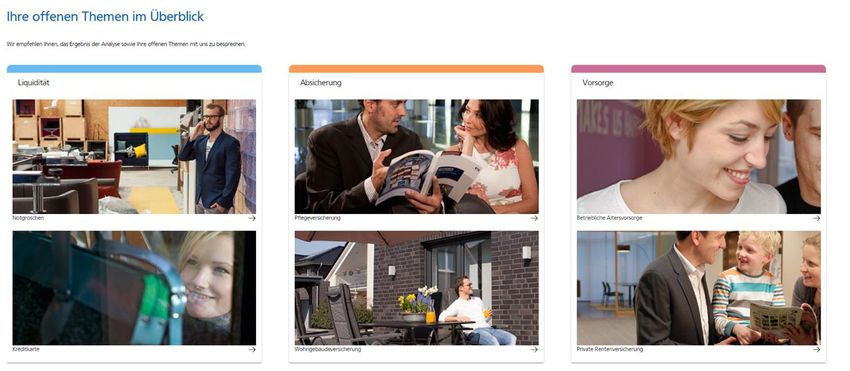Image resolution: width=850 pixels, height=371 pixels.
Task: Open Pflegeversicherung via its arrow icon
Action: [x=535, y=218]
